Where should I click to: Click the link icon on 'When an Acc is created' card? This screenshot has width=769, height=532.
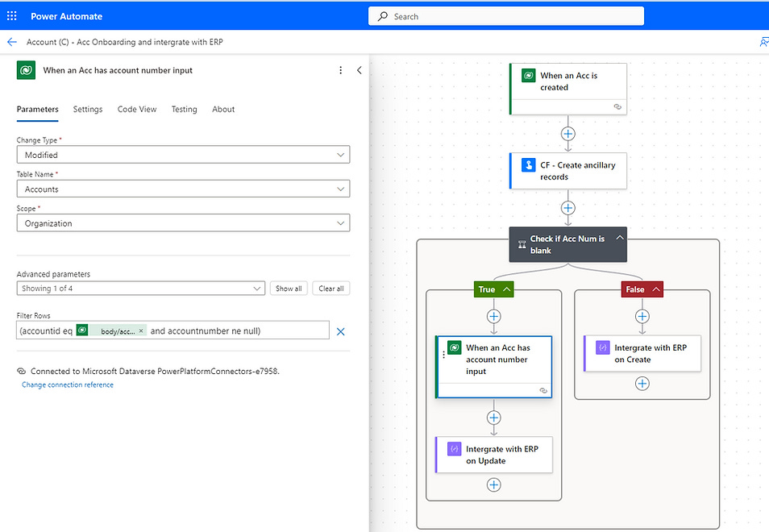point(617,106)
